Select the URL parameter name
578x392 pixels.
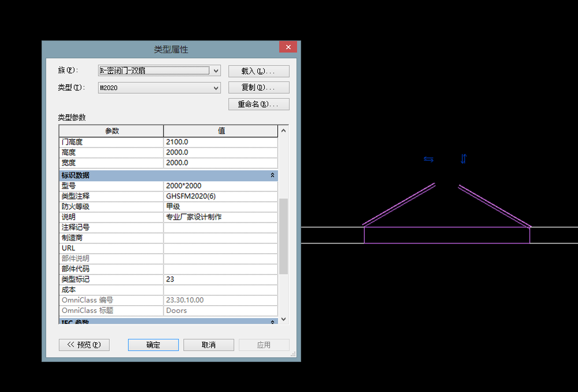(x=112, y=248)
